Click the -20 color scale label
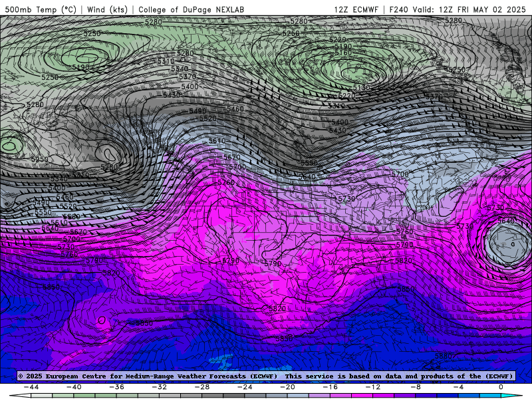 [288, 387]
